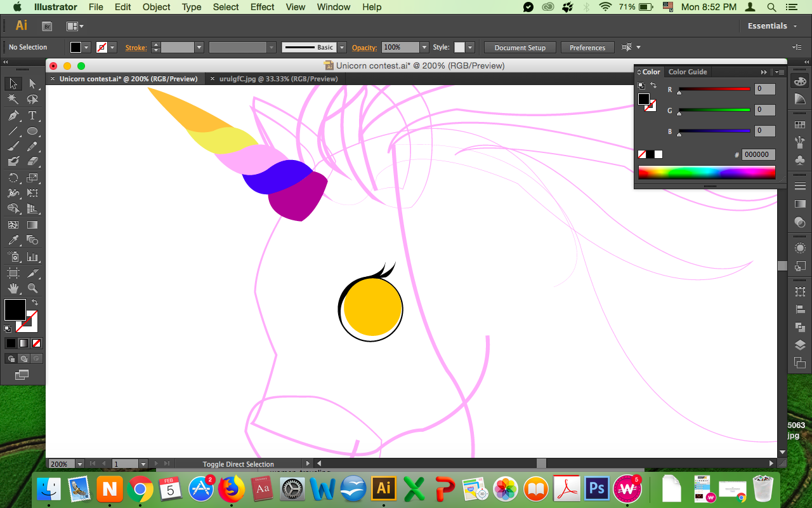The width and height of the screenshot is (812, 508).
Task: Open the Opacity panel link
Action: tap(365, 48)
